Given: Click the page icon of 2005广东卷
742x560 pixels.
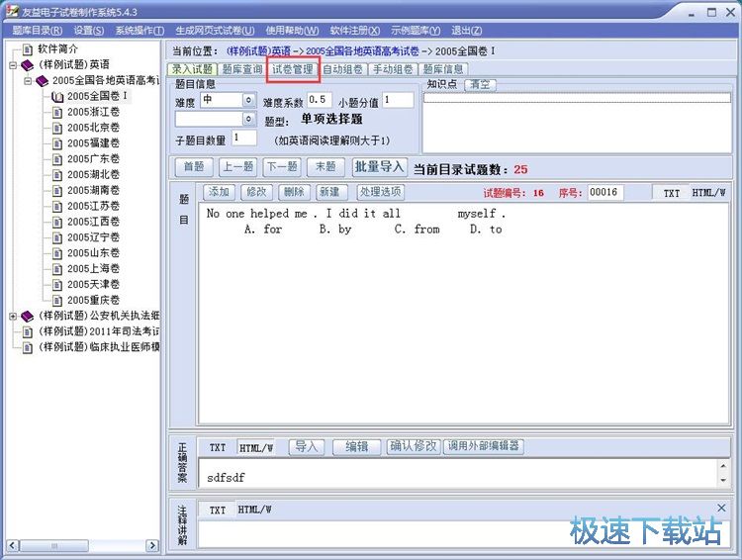Looking at the screenshot, I should (x=57, y=159).
